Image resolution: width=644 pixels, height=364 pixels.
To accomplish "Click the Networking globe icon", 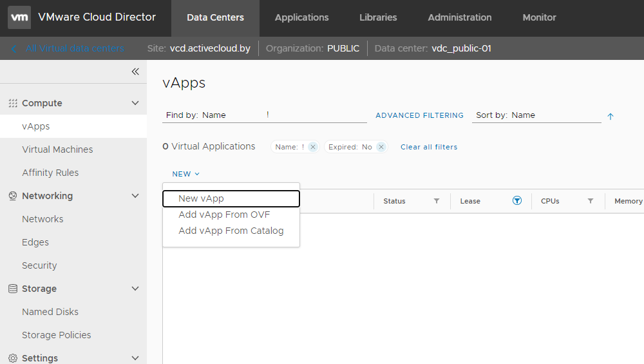I will pos(13,196).
